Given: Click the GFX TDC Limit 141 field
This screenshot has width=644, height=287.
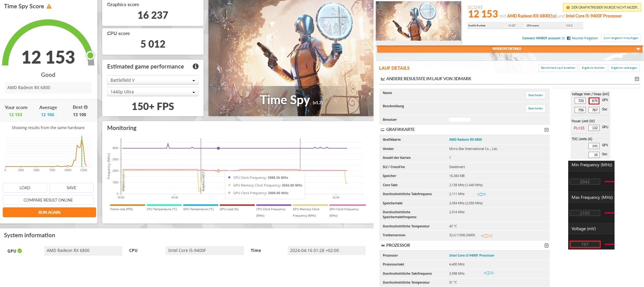Looking at the screenshot, I should pos(594,146).
